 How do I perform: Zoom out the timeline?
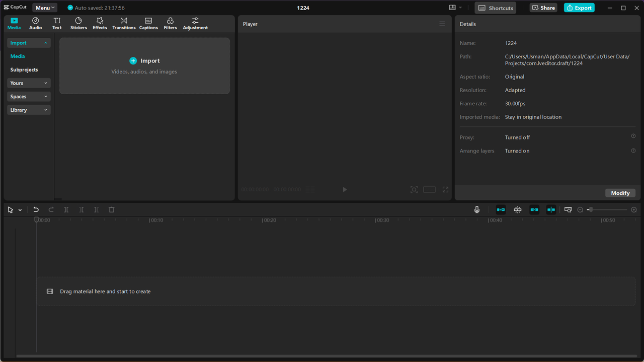[580, 210]
